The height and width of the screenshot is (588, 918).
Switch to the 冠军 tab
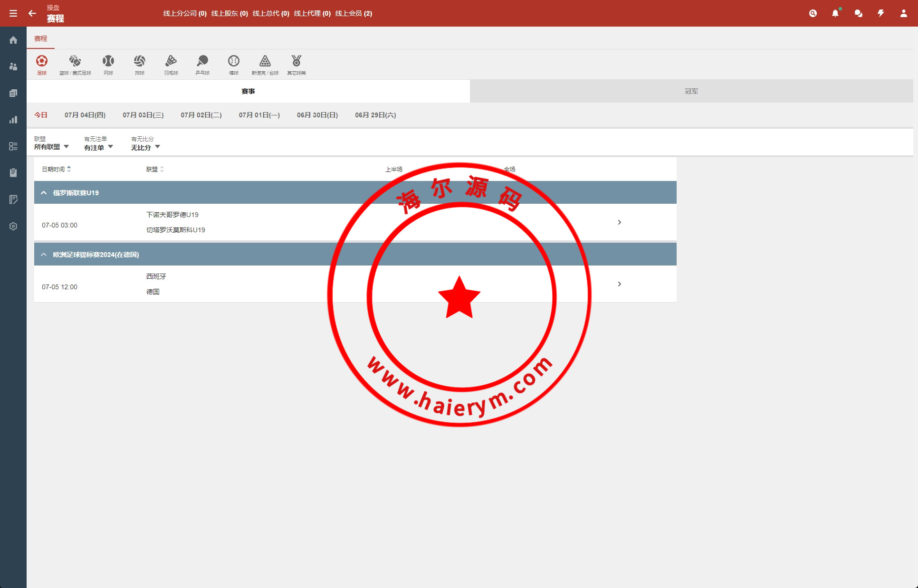(691, 91)
